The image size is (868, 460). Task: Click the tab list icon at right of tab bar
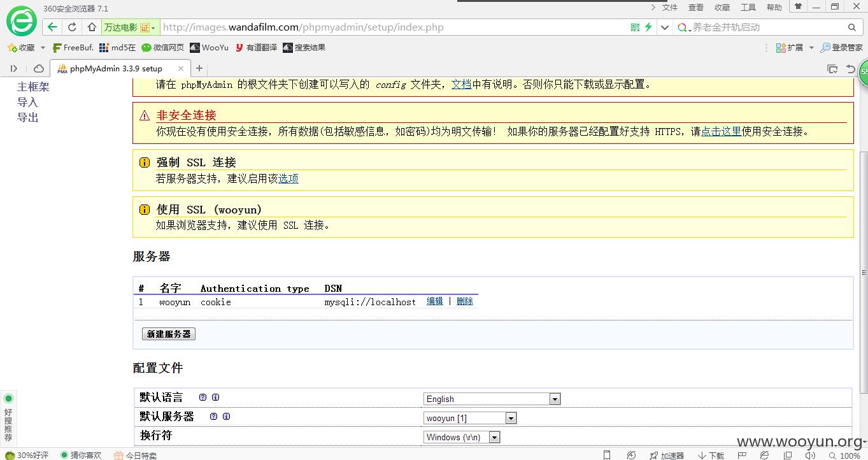832,69
